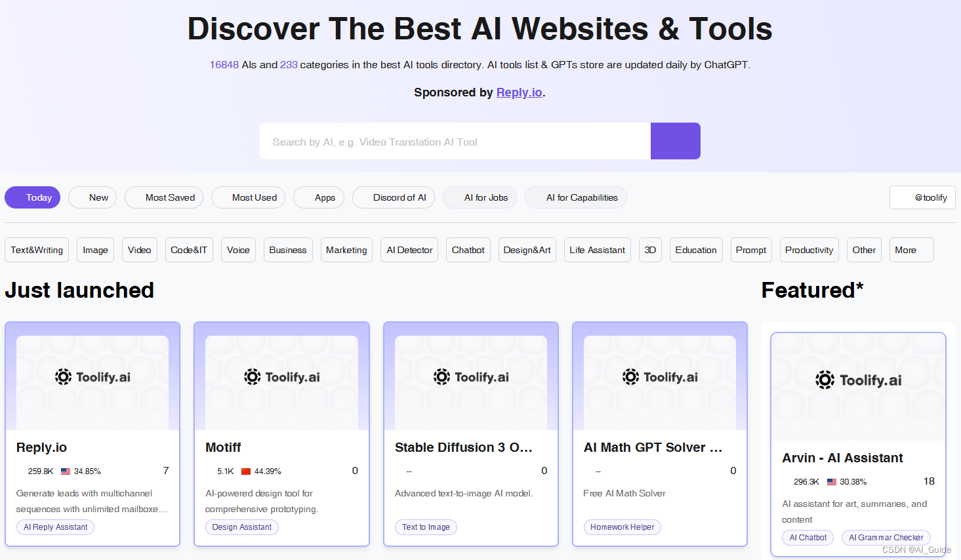The image size is (961, 560).
Task: Open the AI for Jobs tab
Action: pos(480,197)
